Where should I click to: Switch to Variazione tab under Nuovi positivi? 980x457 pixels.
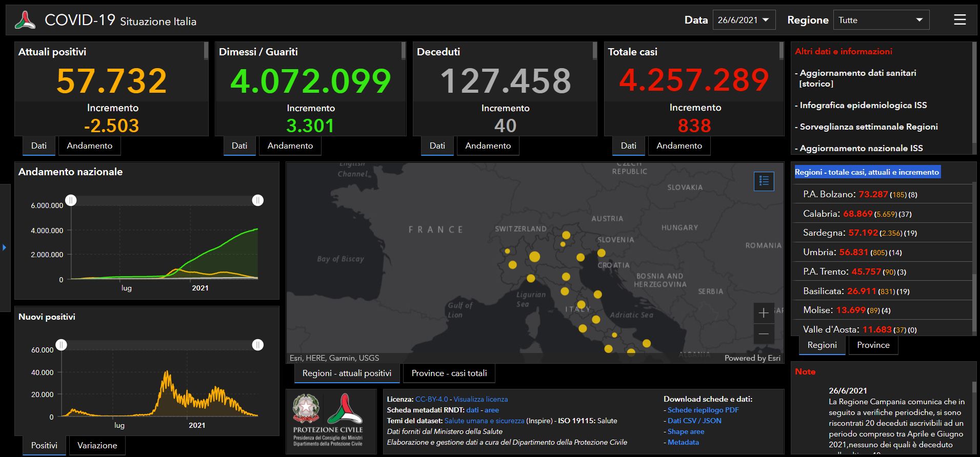click(97, 445)
